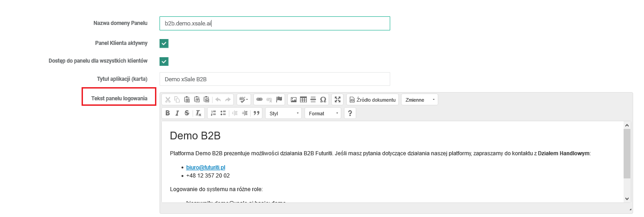Apply italic formatting in editor
Image resolution: width=644 pixels, height=217 pixels.
point(177,113)
